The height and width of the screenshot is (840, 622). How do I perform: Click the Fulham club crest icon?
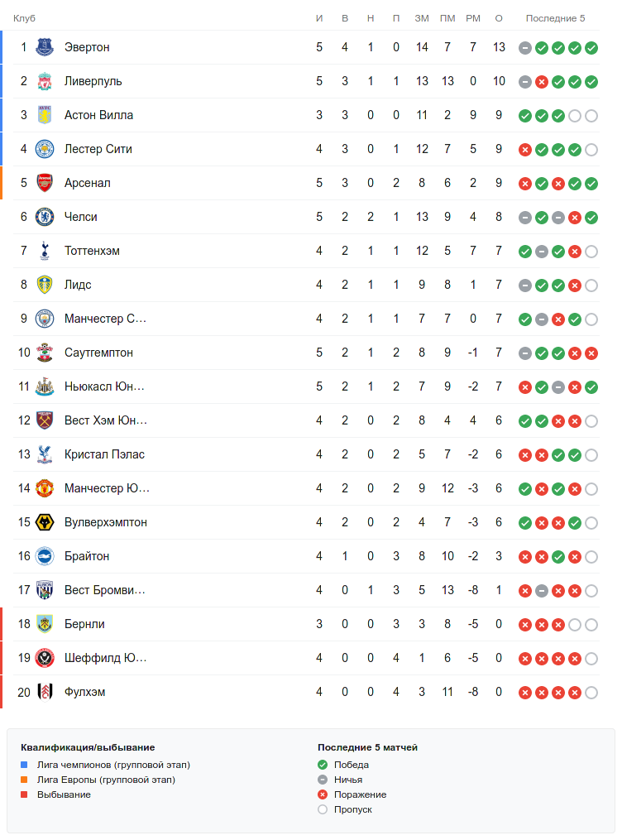point(45,692)
